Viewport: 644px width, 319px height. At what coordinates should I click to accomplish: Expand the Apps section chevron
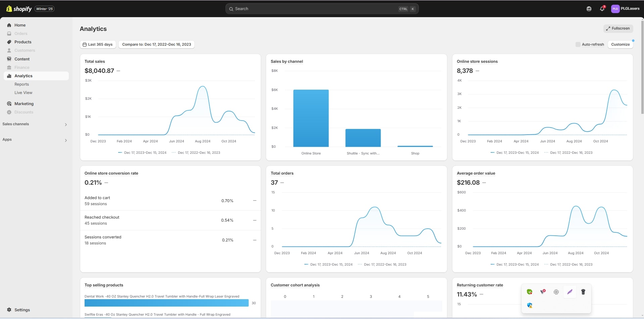pos(66,140)
